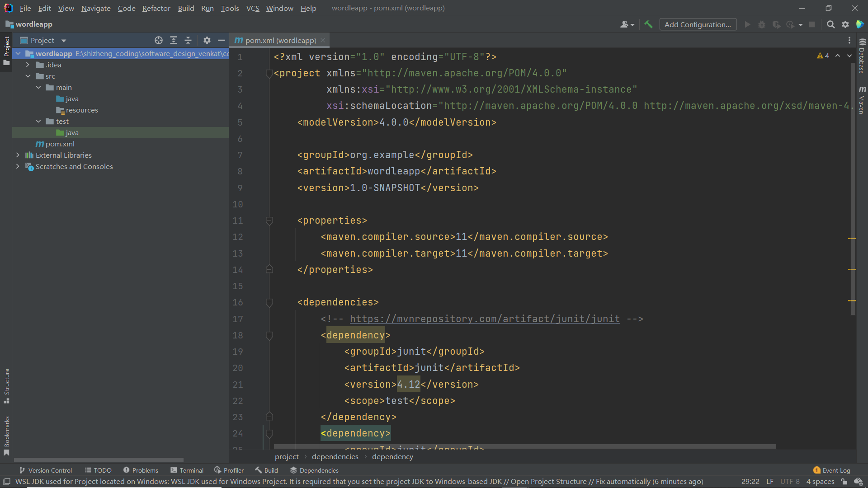
Task: Open Search Everywhere via the magnifier icon
Action: [831, 24]
